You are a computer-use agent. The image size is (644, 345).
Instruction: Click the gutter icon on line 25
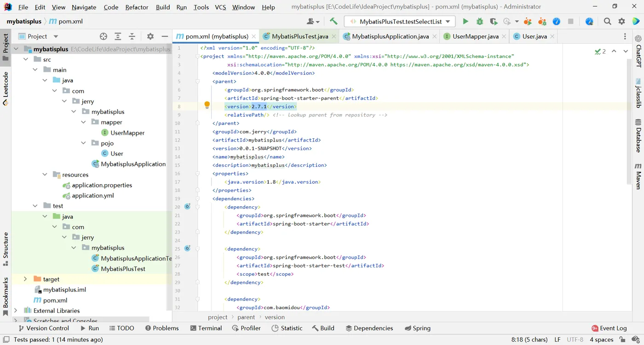click(187, 249)
